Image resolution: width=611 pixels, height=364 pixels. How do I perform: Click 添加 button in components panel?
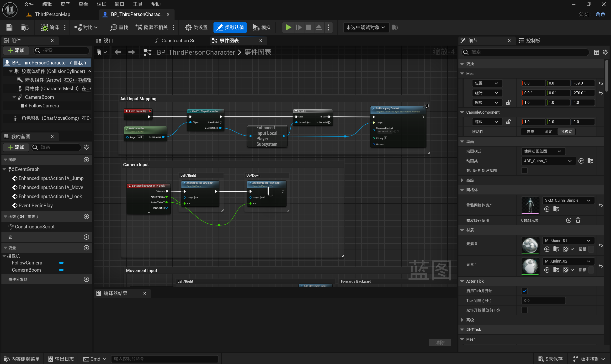(16, 50)
